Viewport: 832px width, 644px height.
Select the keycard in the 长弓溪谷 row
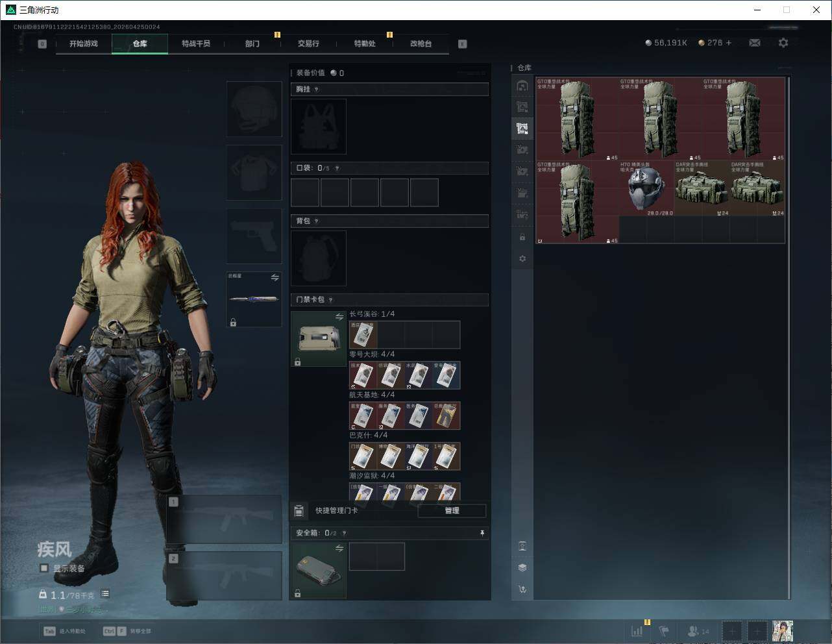[x=363, y=334]
